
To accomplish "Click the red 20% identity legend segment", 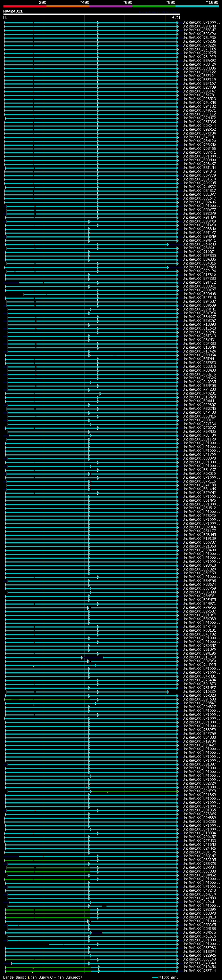I will click(25, 6).
